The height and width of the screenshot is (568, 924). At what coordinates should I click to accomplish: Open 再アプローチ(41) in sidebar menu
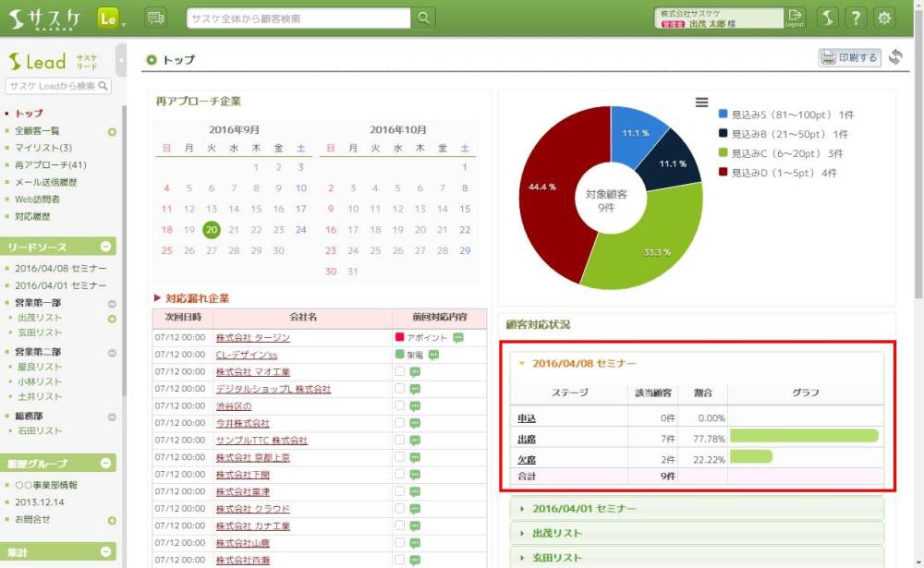tap(50, 165)
